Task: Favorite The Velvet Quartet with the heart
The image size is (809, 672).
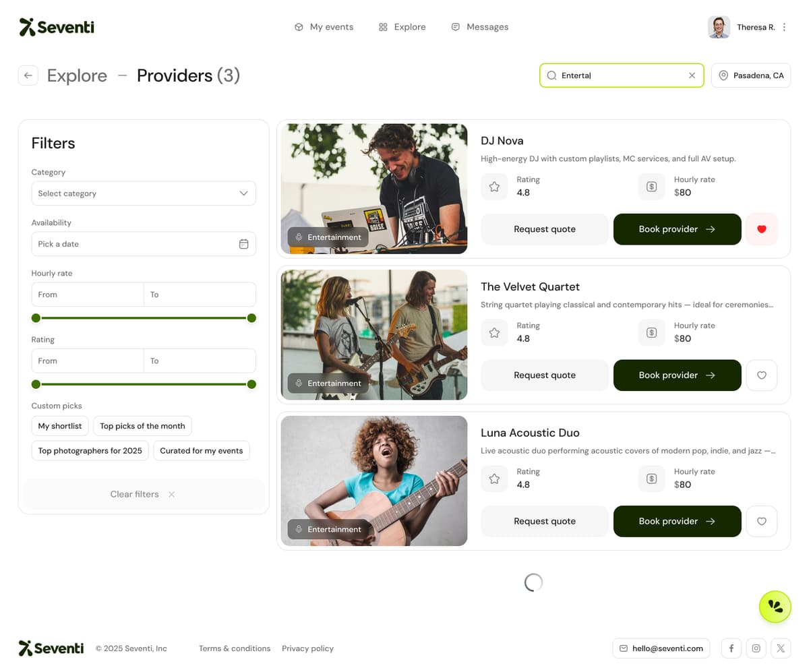Action: click(x=761, y=375)
